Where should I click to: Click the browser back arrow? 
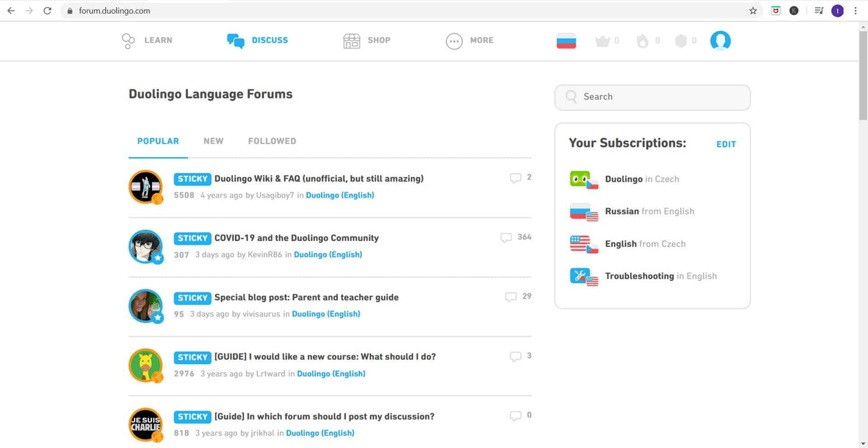click(x=11, y=11)
